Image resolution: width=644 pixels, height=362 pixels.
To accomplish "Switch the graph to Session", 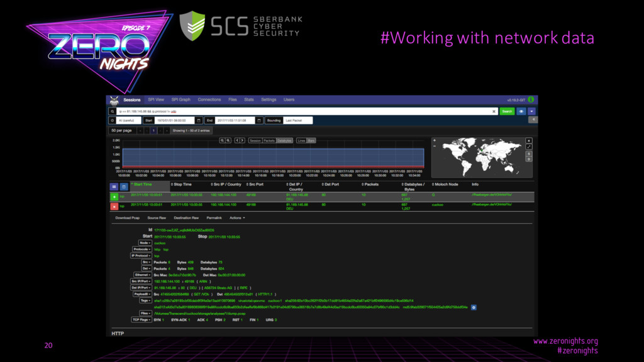I will (255, 140).
